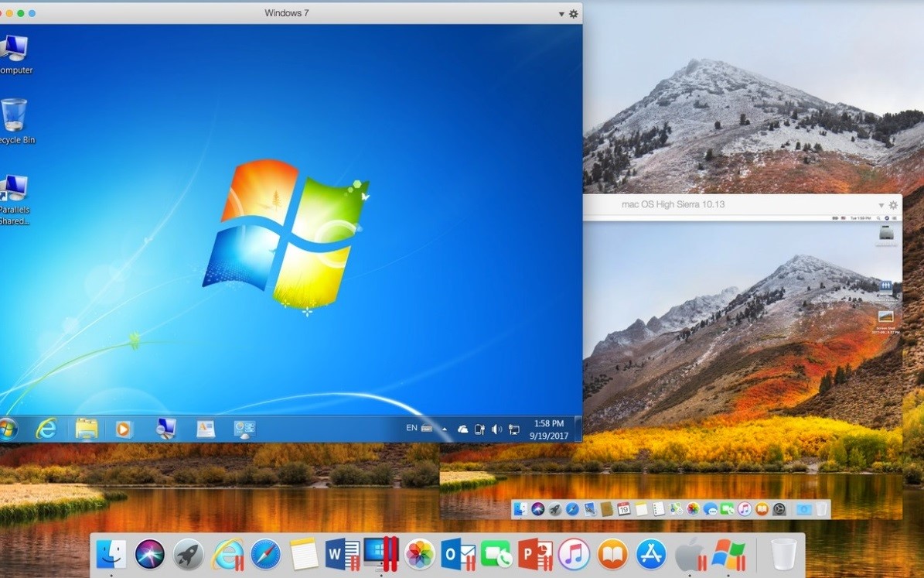Viewport: 924px width, 578px height.
Task: Launch Windows Media Player from the taskbar
Action: pos(123,429)
